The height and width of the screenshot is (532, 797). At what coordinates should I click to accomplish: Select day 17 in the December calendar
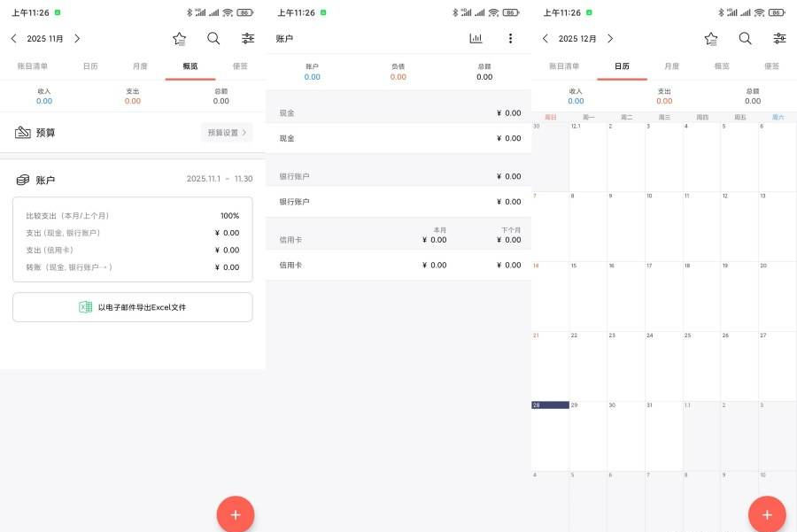664,297
